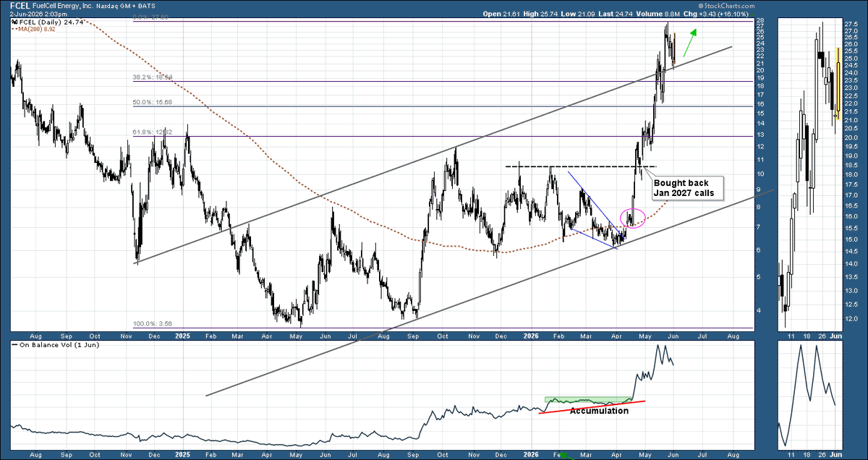Image resolution: width=868 pixels, height=460 pixels.
Task: Click the 13 price label on main axis
Action: (760, 134)
